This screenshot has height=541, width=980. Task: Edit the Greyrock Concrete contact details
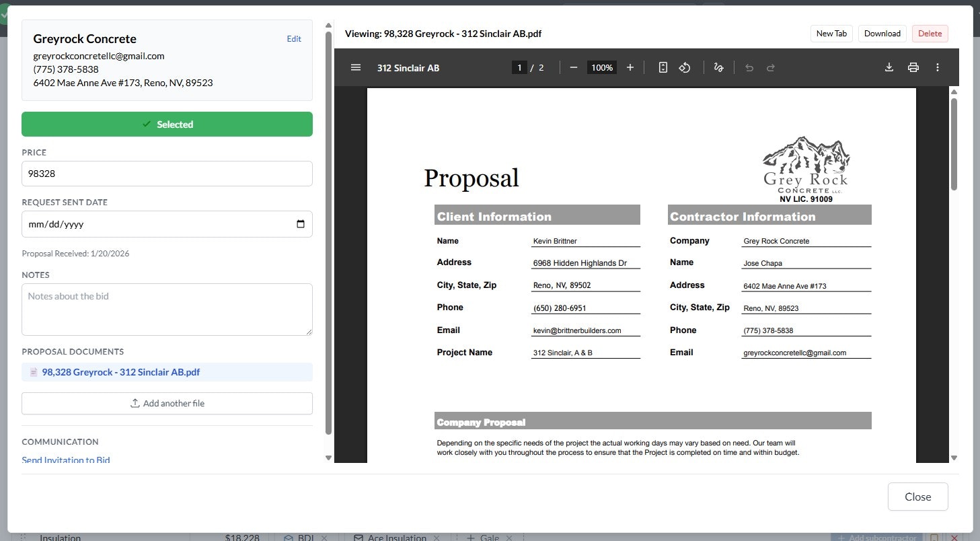pyautogui.click(x=294, y=38)
